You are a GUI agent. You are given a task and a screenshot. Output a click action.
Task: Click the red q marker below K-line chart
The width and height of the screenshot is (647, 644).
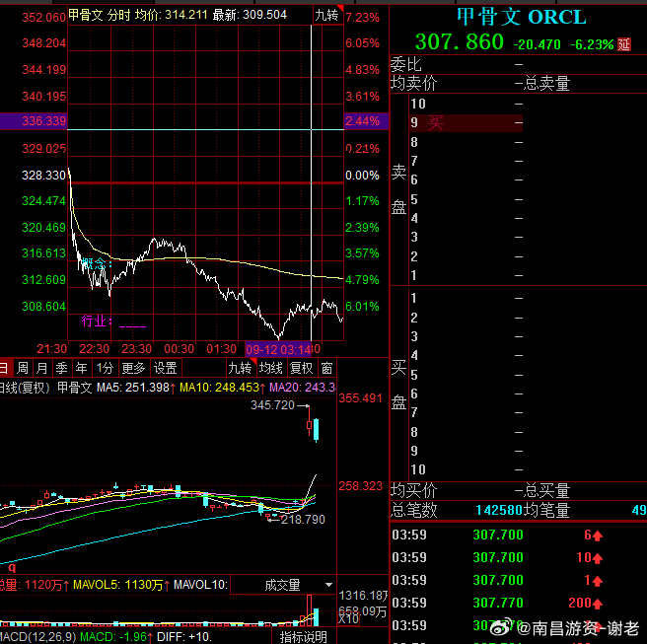coord(12,567)
